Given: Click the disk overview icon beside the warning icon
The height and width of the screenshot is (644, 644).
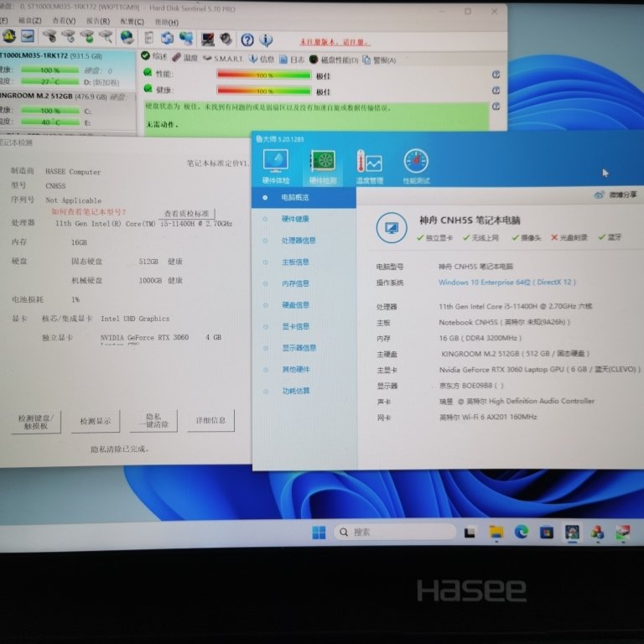Looking at the screenshot, I should (28, 36).
